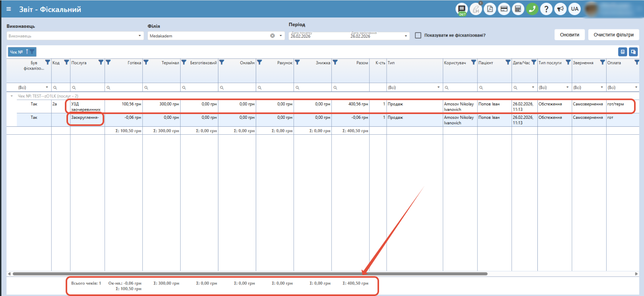The image size is (644, 296).
Task: Open the calculator icon in header
Action: pos(518,9)
